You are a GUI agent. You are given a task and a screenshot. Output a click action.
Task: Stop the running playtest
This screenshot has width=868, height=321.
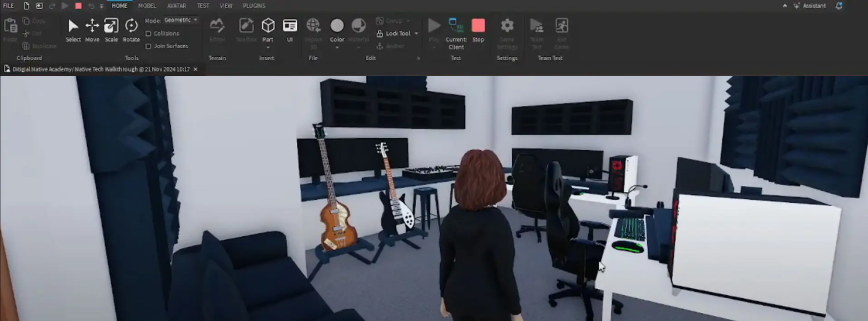tap(478, 30)
